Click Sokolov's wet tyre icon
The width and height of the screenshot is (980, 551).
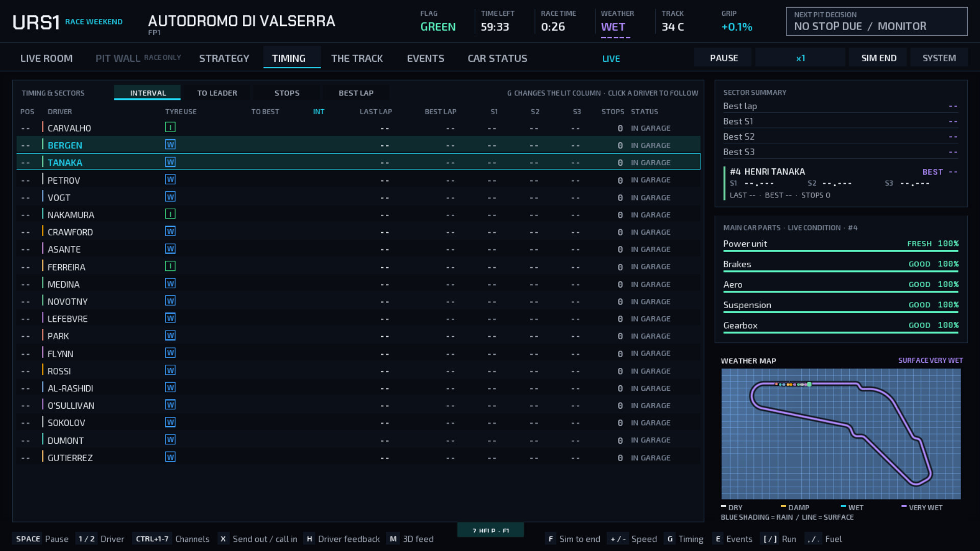[x=170, y=422]
